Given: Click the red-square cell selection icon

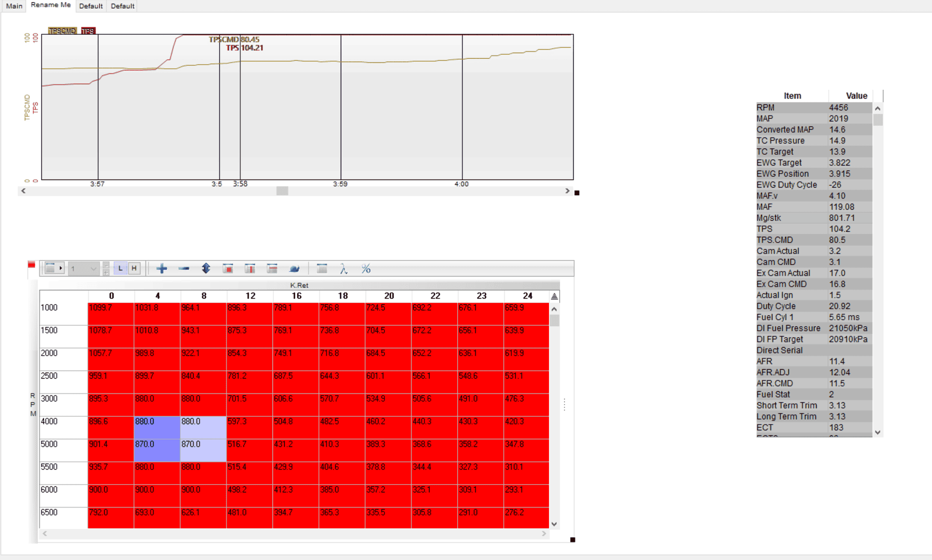Looking at the screenshot, I should (x=228, y=268).
